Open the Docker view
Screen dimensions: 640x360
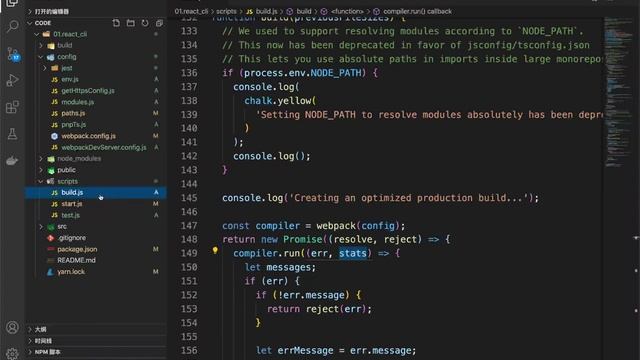[x=12, y=160]
